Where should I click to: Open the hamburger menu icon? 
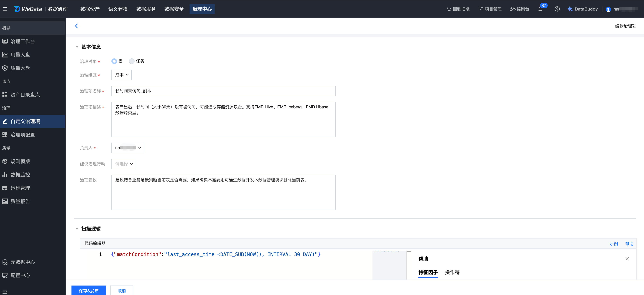pos(5,9)
